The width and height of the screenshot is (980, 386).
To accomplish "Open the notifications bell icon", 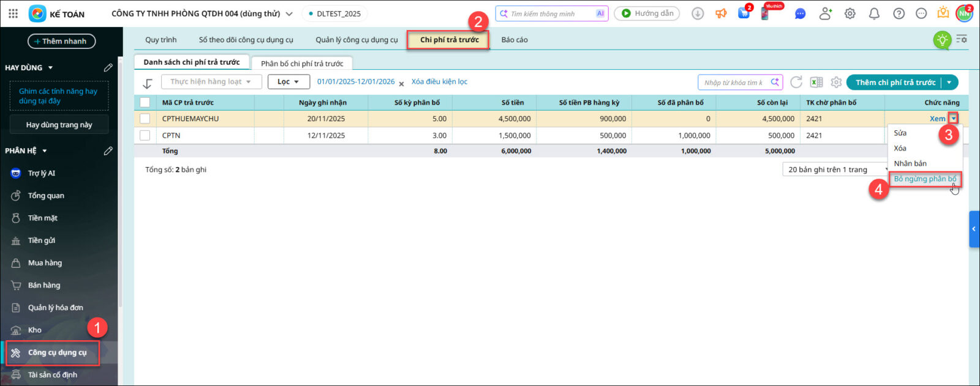I will [x=874, y=13].
